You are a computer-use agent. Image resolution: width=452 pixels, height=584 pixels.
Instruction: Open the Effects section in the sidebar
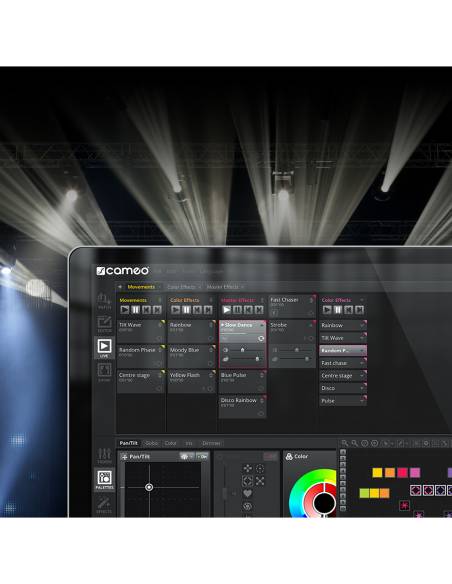coord(104,505)
